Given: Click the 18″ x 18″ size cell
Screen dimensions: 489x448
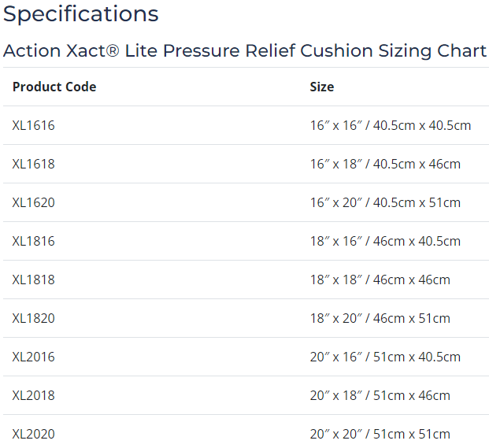Looking at the screenshot, I should tap(380, 280).
